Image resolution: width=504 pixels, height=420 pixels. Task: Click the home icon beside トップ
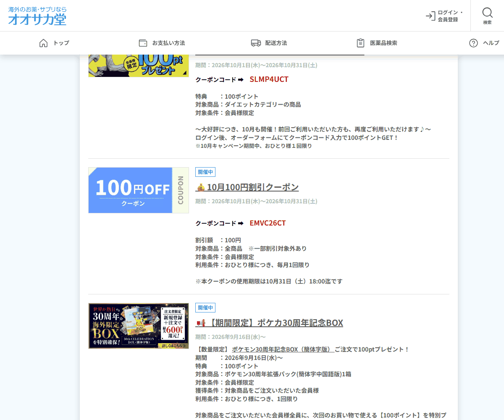43,43
